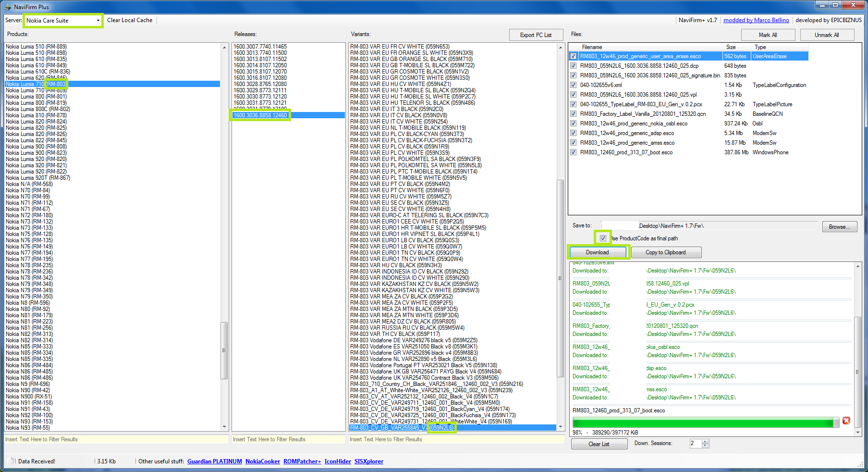
Task: Click Export PC List button
Action: click(536, 35)
